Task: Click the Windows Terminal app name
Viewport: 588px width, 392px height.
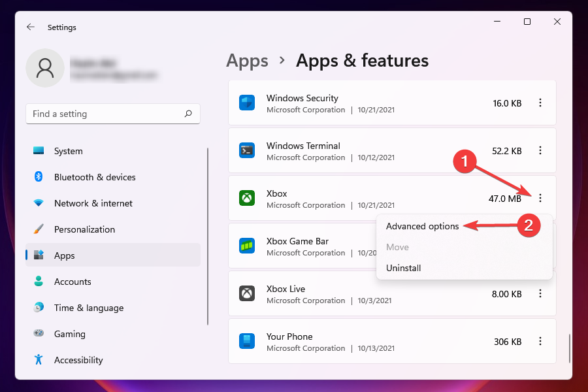Action: [303, 146]
